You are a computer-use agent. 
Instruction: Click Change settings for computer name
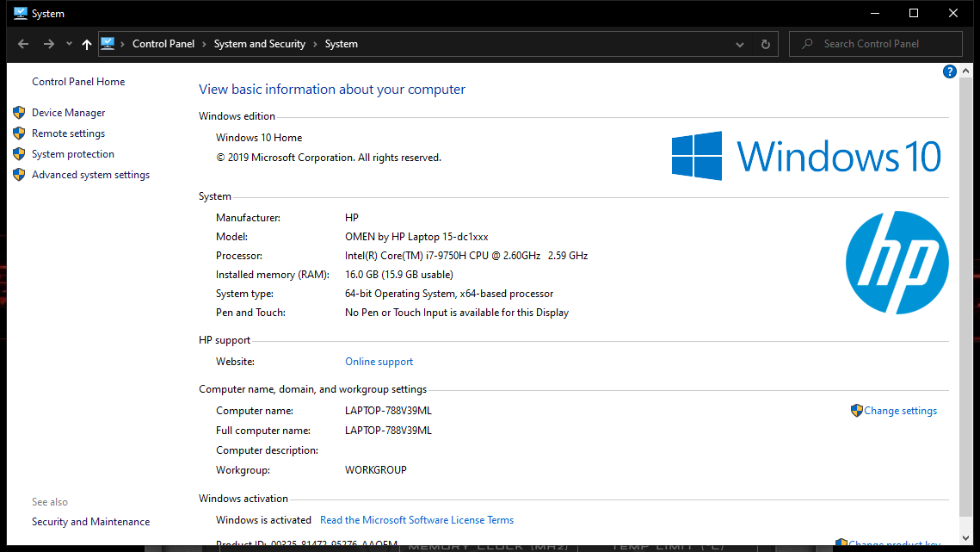pyautogui.click(x=900, y=411)
